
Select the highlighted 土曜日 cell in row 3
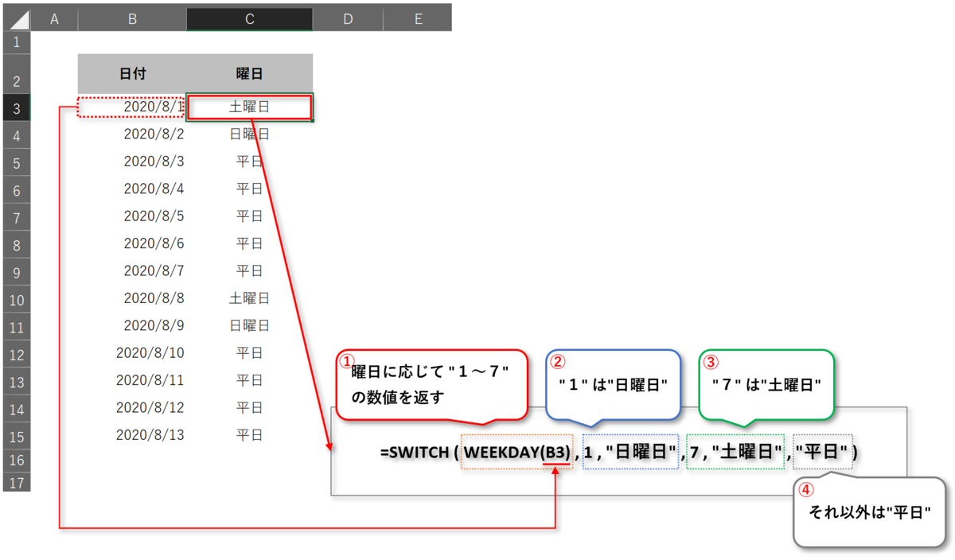pos(248,106)
